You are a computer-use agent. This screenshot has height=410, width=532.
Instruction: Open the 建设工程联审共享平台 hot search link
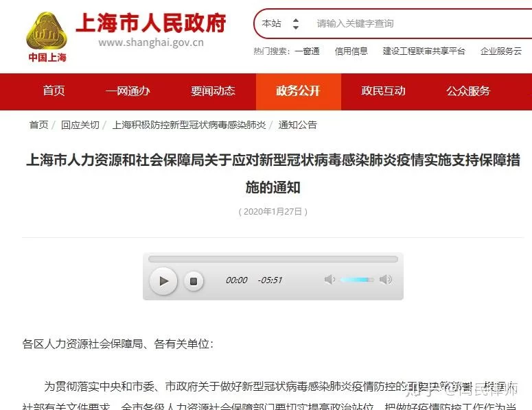[x=424, y=51]
